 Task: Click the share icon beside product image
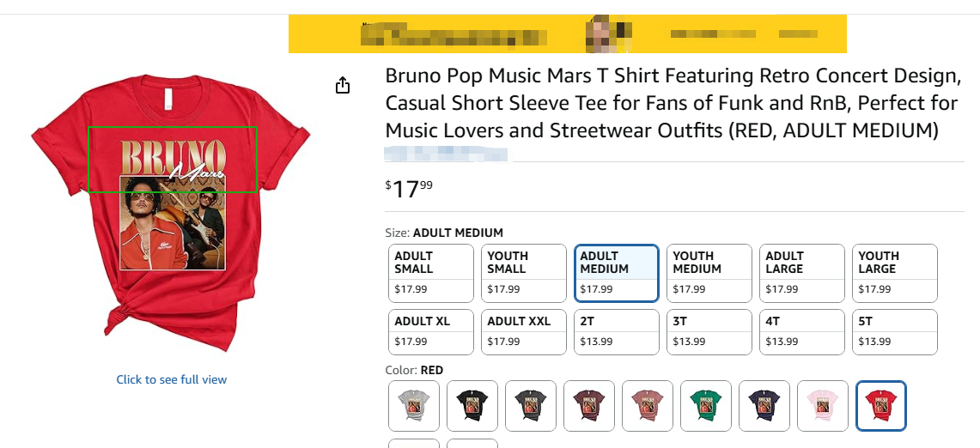pos(343,85)
